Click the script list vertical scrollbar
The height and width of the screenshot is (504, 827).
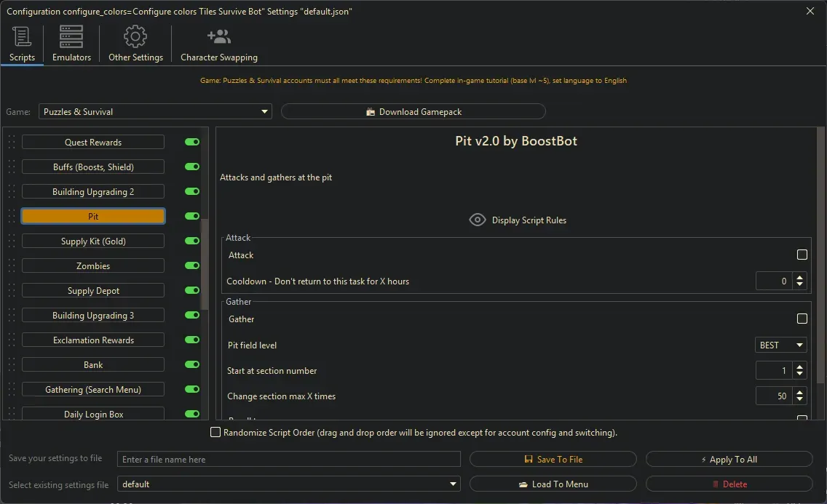tap(205, 255)
